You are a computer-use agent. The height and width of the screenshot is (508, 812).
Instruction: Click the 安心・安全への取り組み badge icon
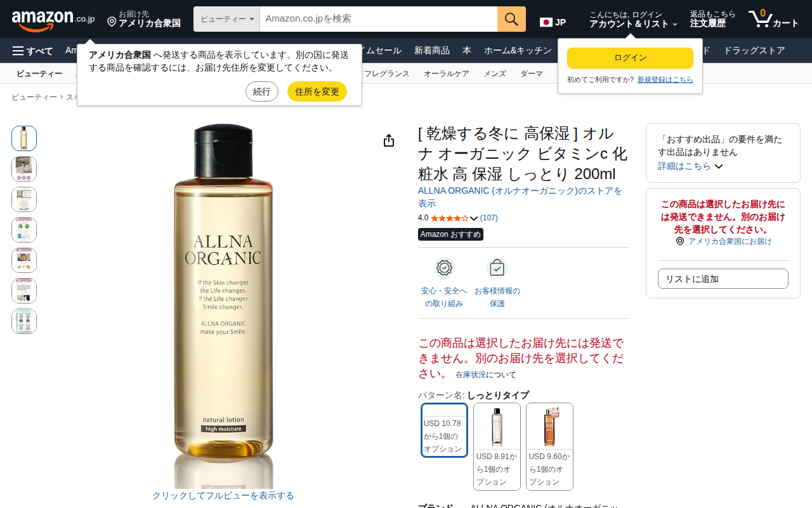444,268
